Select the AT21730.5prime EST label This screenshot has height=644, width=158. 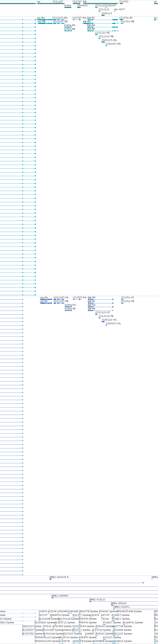[x=101, y=630]
